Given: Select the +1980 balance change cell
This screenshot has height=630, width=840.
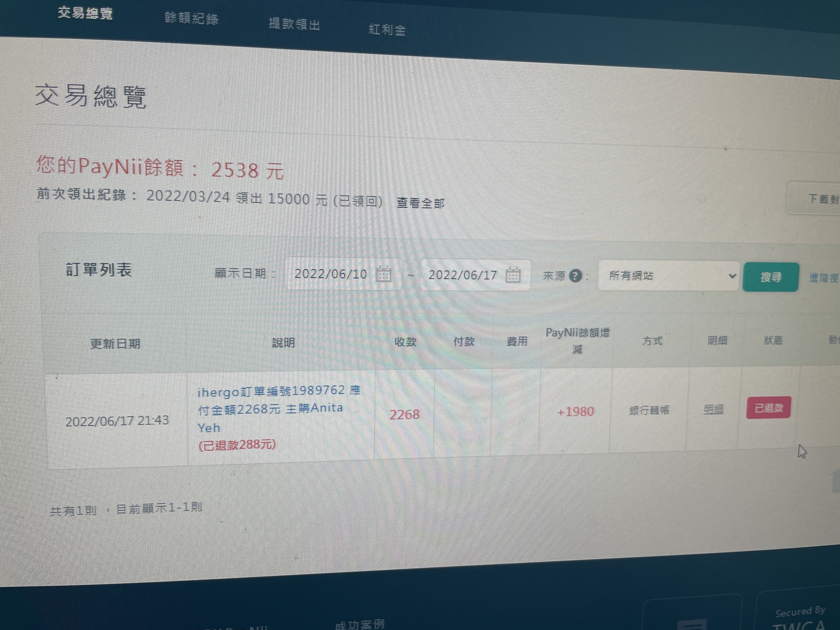Looking at the screenshot, I should point(575,412).
